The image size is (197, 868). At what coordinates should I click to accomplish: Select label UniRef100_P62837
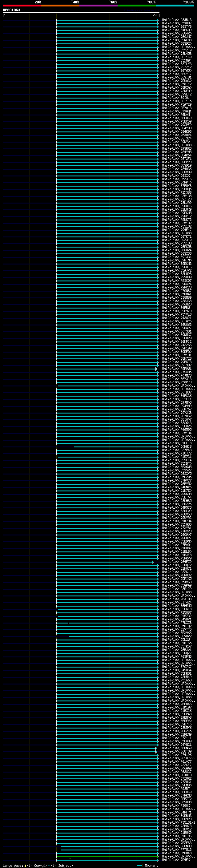(177, 772)
